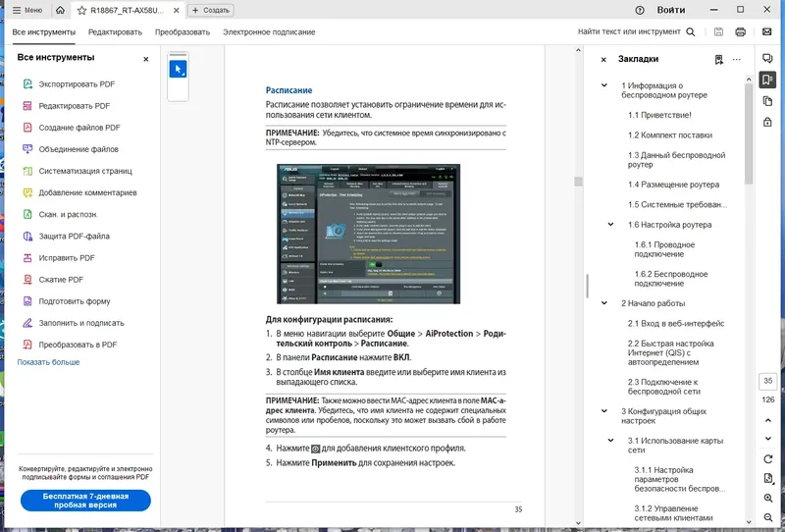
Task: Click the bookmarks panel vertical scrollbar
Action: 749,133
